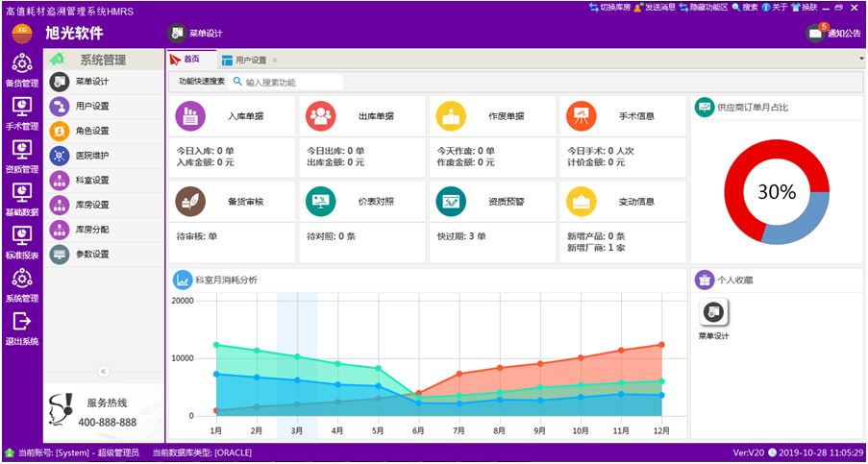Open 菜单设计 shortcut in 个人收藏
The height and width of the screenshot is (464, 868).
tap(713, 312)
